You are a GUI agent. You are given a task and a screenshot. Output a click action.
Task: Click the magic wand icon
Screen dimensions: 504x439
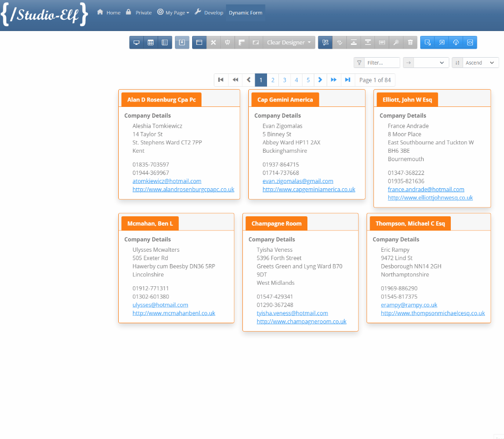(396, 42)
